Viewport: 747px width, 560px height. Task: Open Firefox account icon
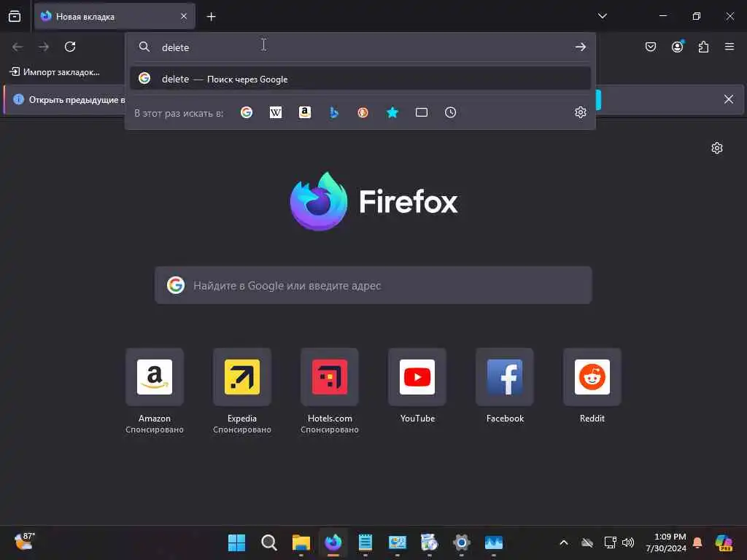[x=677, y=47]
